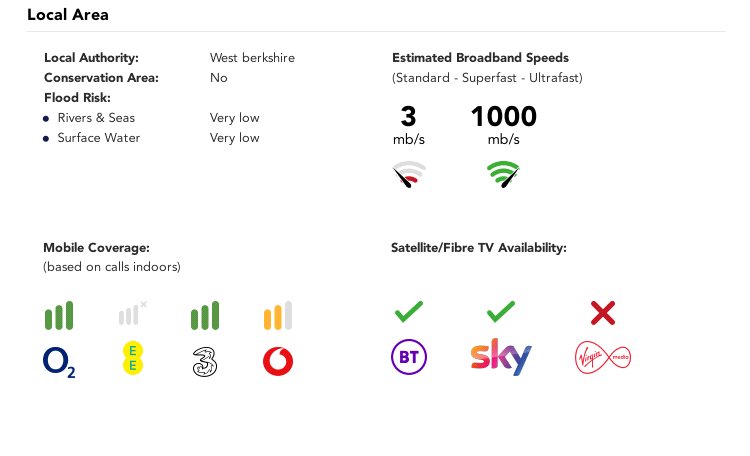This screenshot has height=456, width=750.
Task: Click the green fast-speed wifi gauge icon
Action: tap(503, 174)
